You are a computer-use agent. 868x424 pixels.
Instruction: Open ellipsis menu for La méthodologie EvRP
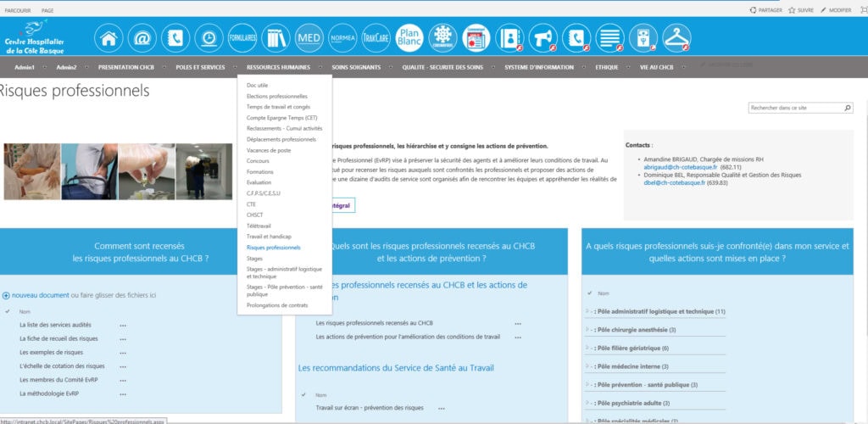coord(123,393)
